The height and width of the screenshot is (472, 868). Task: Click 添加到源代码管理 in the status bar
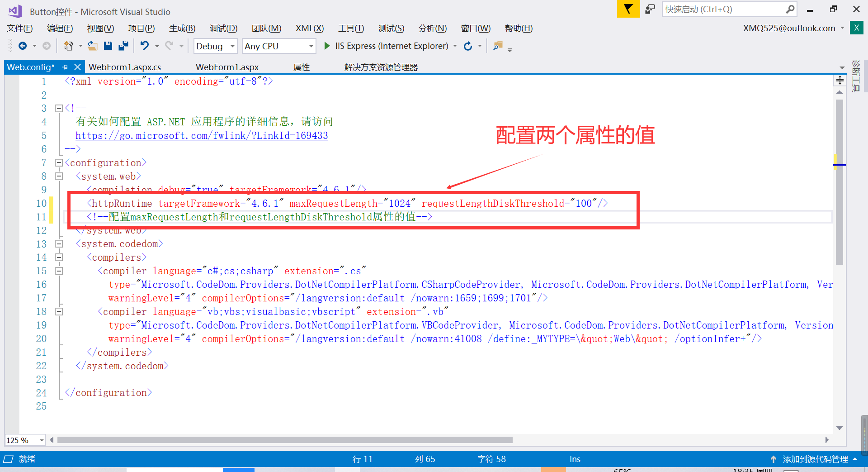pyautogui.click(x=816, y=459)
